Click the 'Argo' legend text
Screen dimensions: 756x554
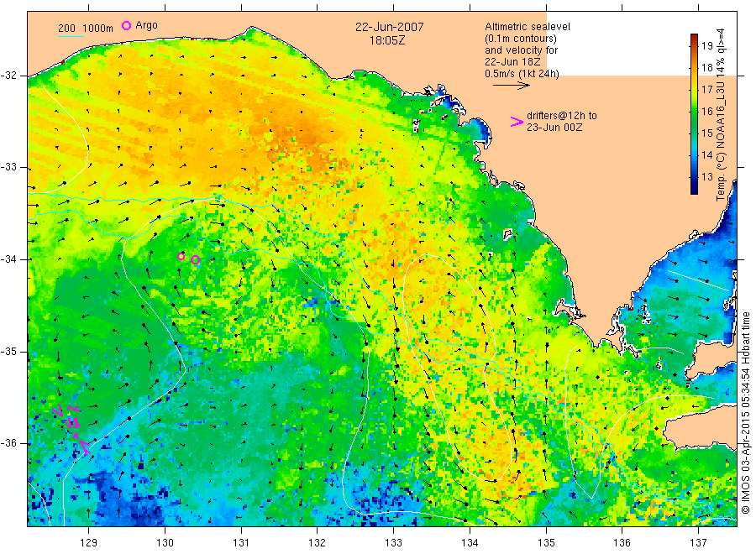(x=146, y=25)
